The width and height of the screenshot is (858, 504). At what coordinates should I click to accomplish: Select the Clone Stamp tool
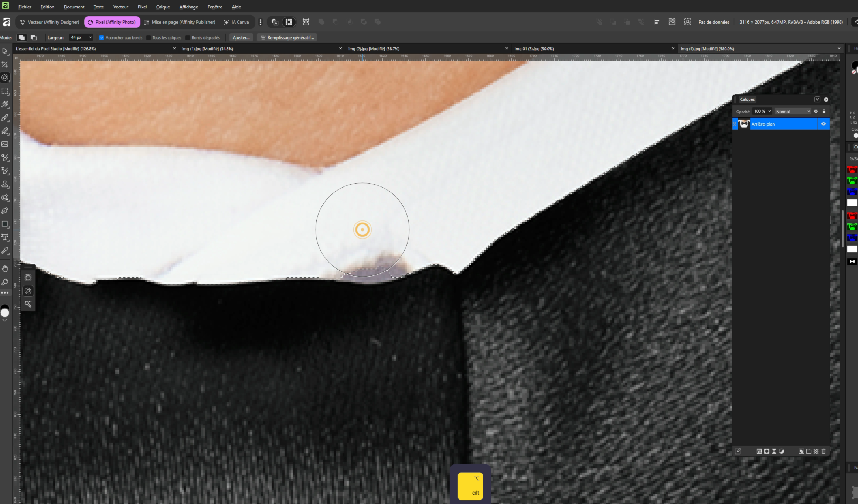pos(5,184)
